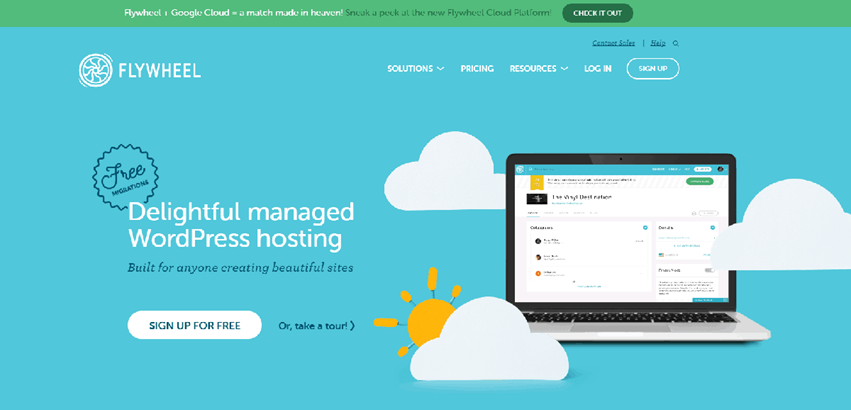
Task: Click the 'Delightful managed WordPress hosting' heading
Action: coord(241,225)
